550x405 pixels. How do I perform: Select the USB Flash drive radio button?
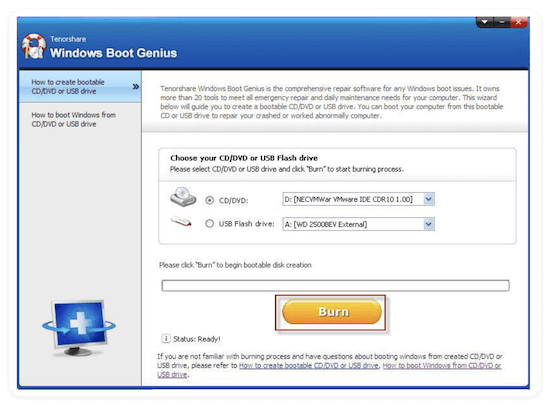209,224
